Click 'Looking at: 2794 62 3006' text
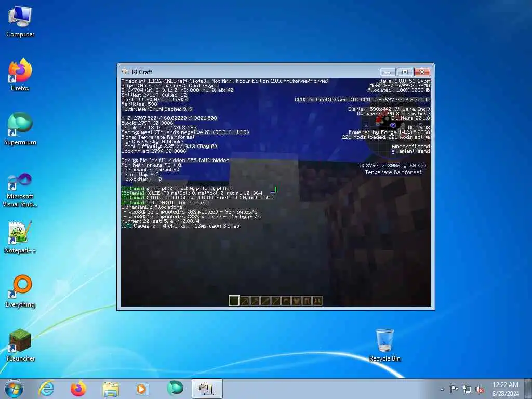The height and width of the screenshot is (399, 532). click(154, 151)
